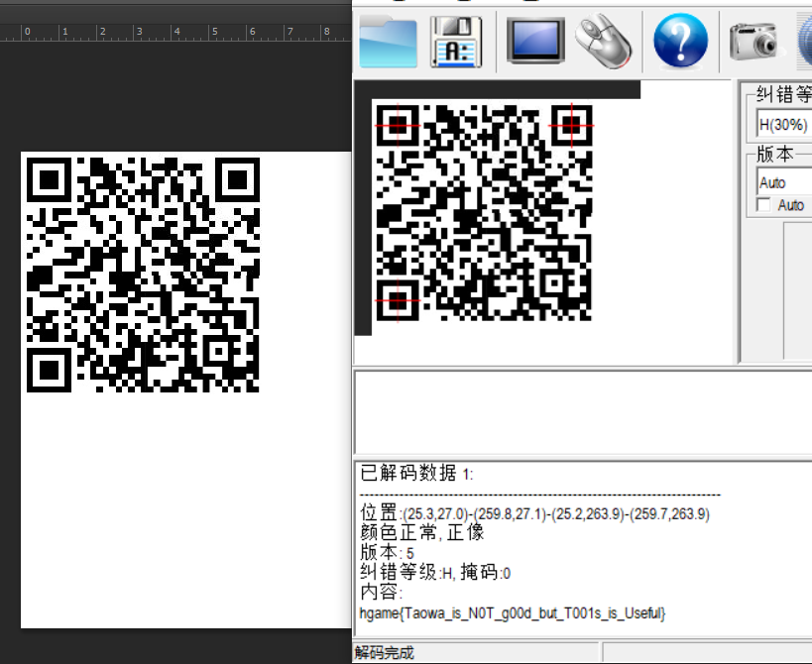Click the '解码完成' status bar text
The height and width of the screenshot is (664, 812).
(x=385, y=653)
